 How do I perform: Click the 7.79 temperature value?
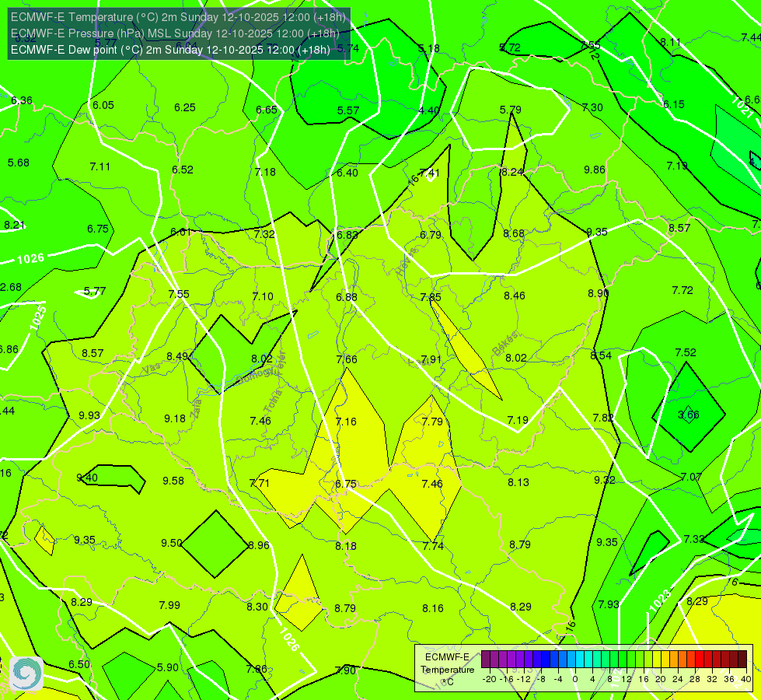coord(432,421)
